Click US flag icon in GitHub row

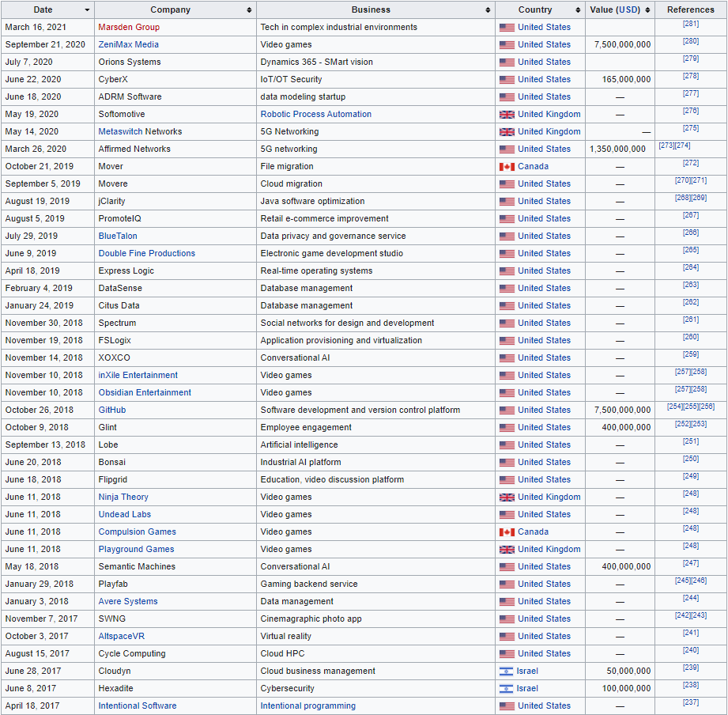point(507,410)
